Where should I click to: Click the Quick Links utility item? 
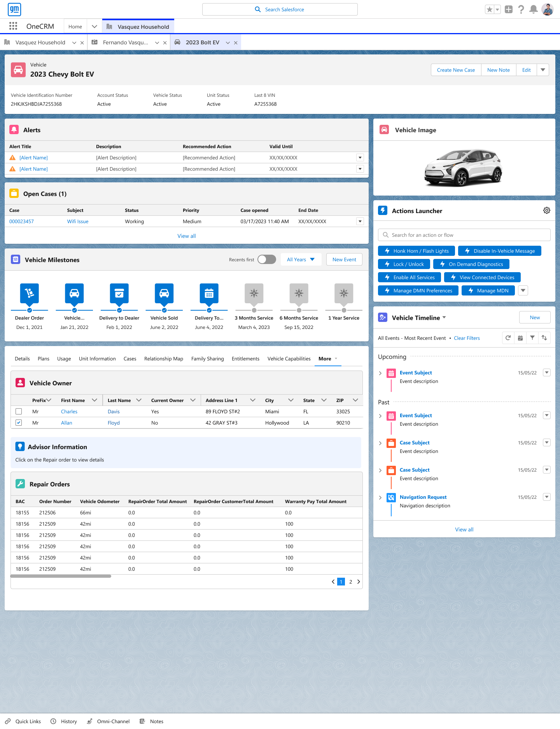click(23, 721)
